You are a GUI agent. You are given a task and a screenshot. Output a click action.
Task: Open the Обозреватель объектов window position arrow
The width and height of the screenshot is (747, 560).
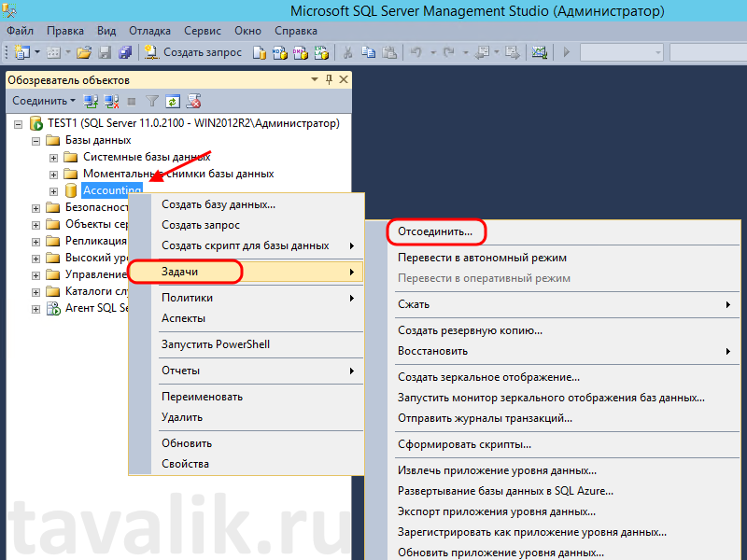click(x=315, y=79)
